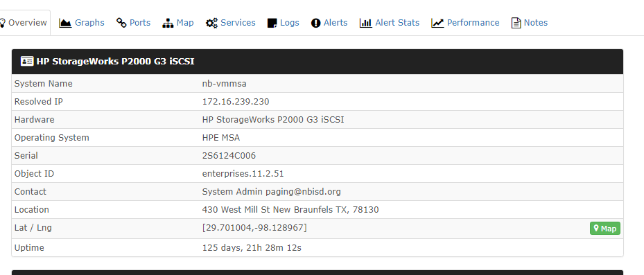Select the resolved IP 172.16.239.230
This screenshot has width=644, height=275.
coord(236,102)
